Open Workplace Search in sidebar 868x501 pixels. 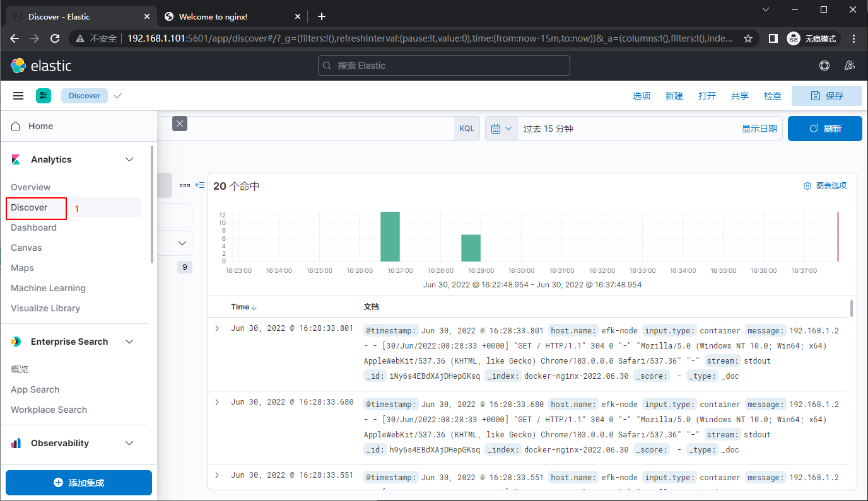pyautogui.click(x=49, y=410)
